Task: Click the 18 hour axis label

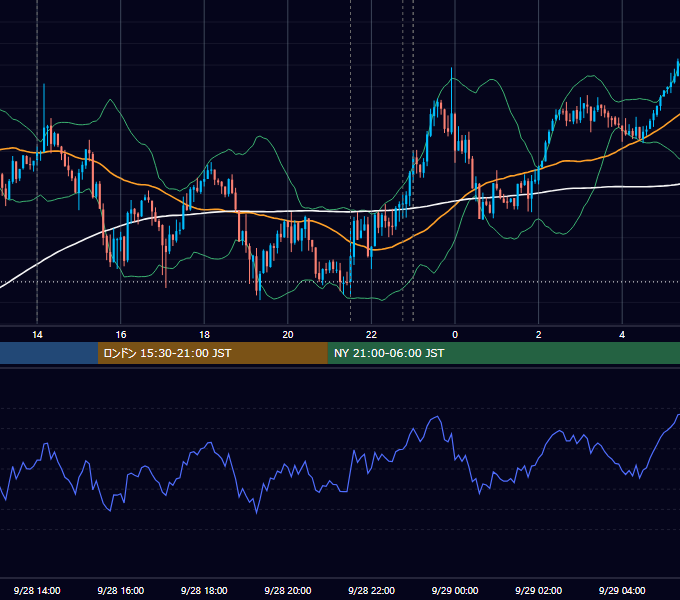Action: pos(204,335)
